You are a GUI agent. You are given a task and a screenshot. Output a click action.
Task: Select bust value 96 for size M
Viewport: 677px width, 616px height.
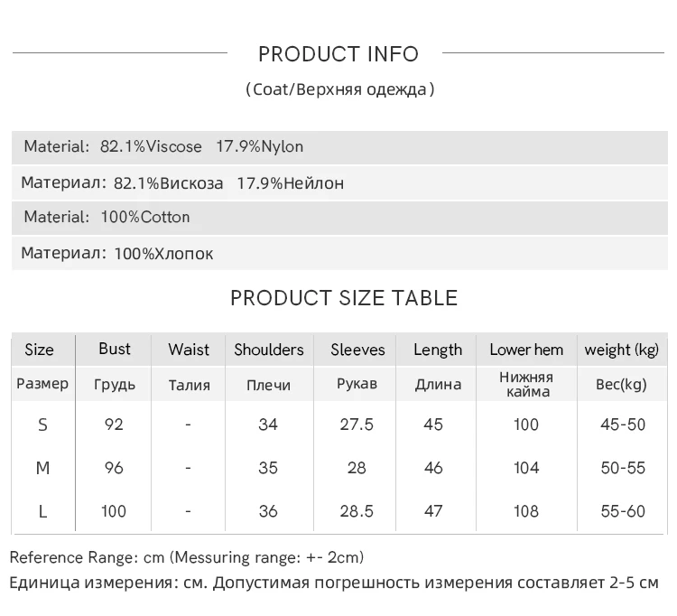[114, 468]
